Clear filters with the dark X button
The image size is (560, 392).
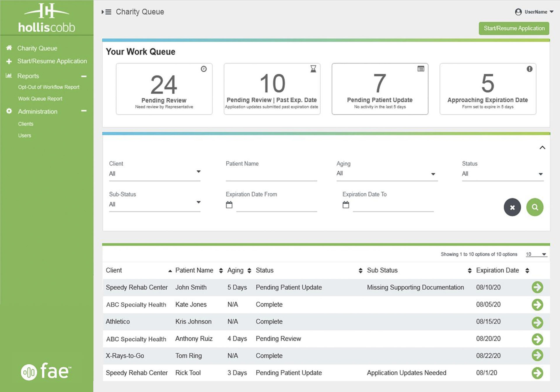click(512, 207)
